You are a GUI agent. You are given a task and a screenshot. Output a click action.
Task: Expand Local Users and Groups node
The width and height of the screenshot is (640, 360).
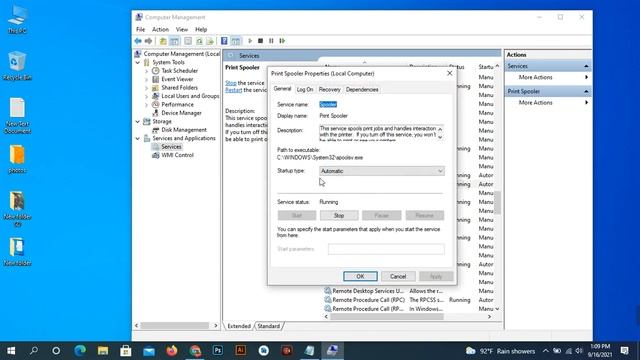(147, 96)
